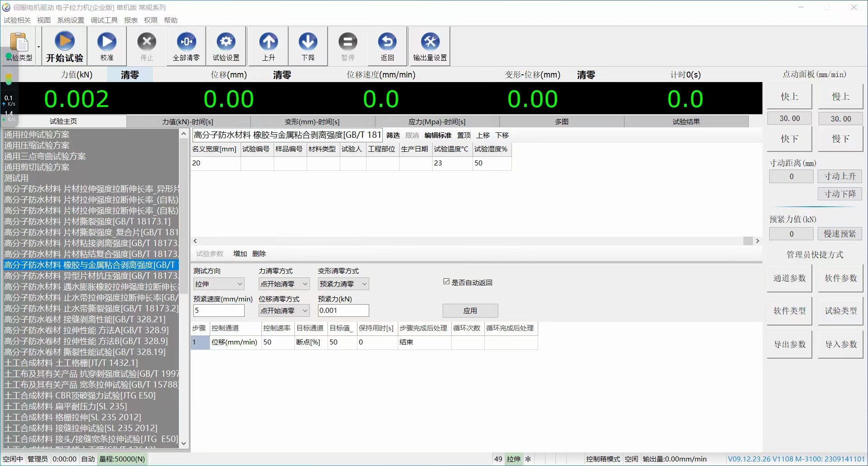The height and width of the screenshot is (466, 868).
Task: Open the 测试方向 拉伸 dropdown
Action: (219, 284)
